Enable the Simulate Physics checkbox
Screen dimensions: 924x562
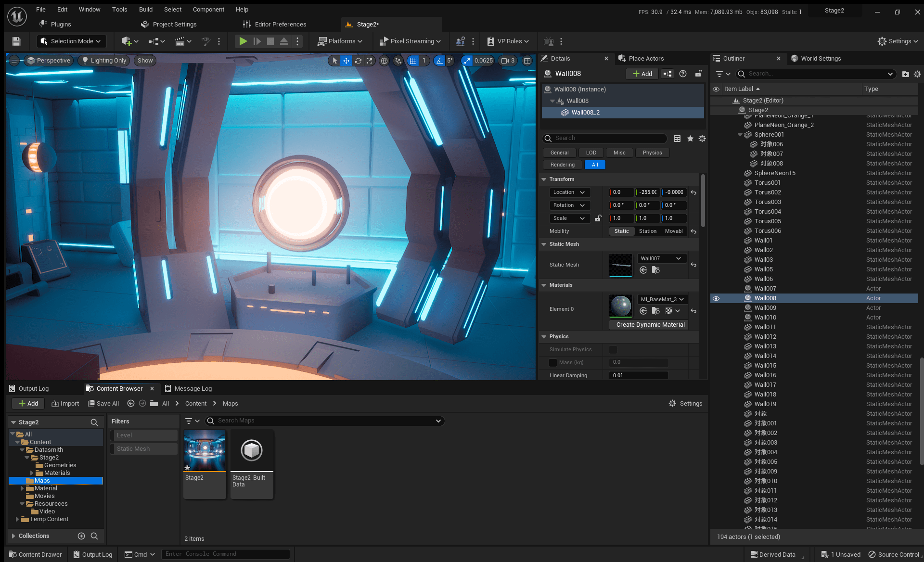[613, 350]
